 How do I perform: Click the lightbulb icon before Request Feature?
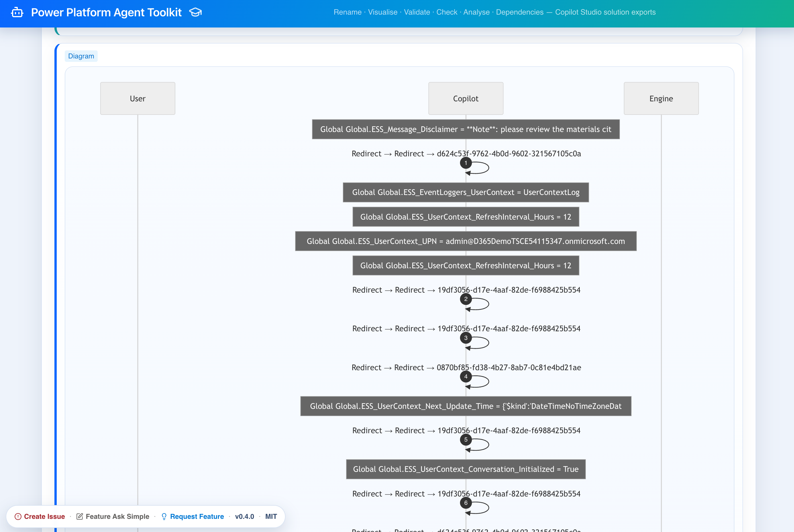tap(164, 516)
